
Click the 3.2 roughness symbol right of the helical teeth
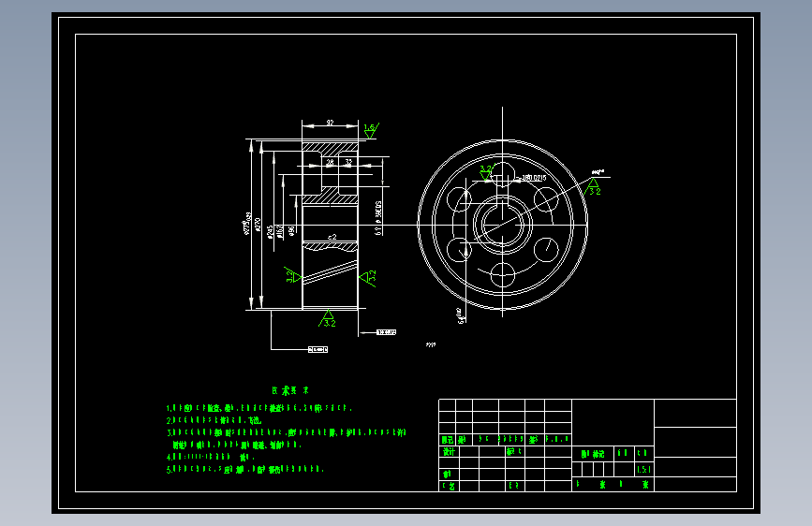[x=368, y=278]
